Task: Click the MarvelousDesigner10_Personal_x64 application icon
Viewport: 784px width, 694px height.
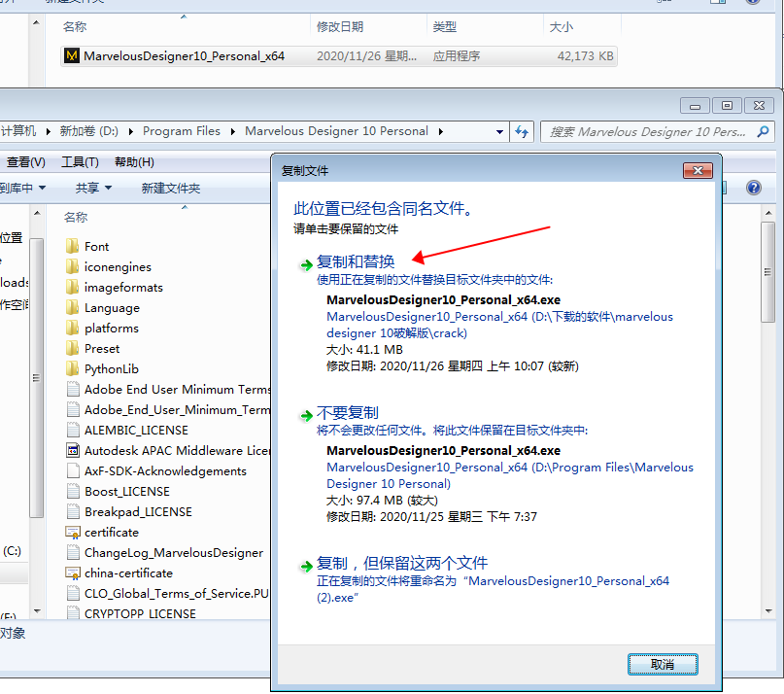Action: tap(72, 56)
